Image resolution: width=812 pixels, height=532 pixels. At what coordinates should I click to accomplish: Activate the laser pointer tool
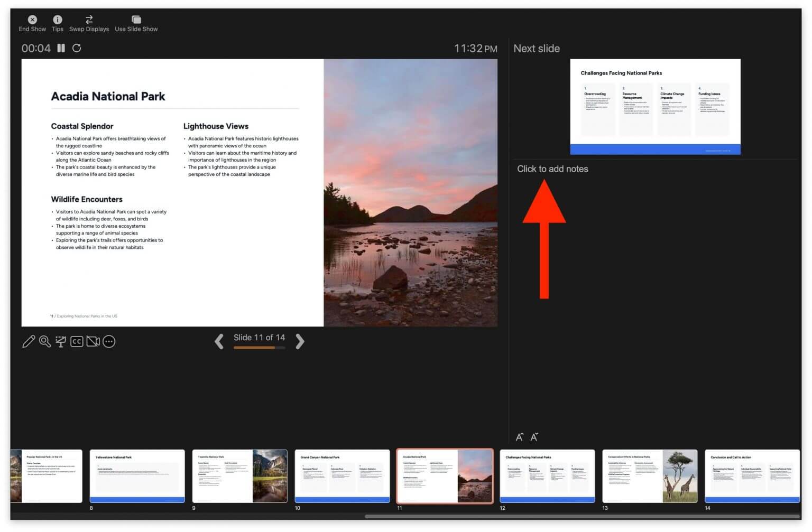tap(60, 341)
